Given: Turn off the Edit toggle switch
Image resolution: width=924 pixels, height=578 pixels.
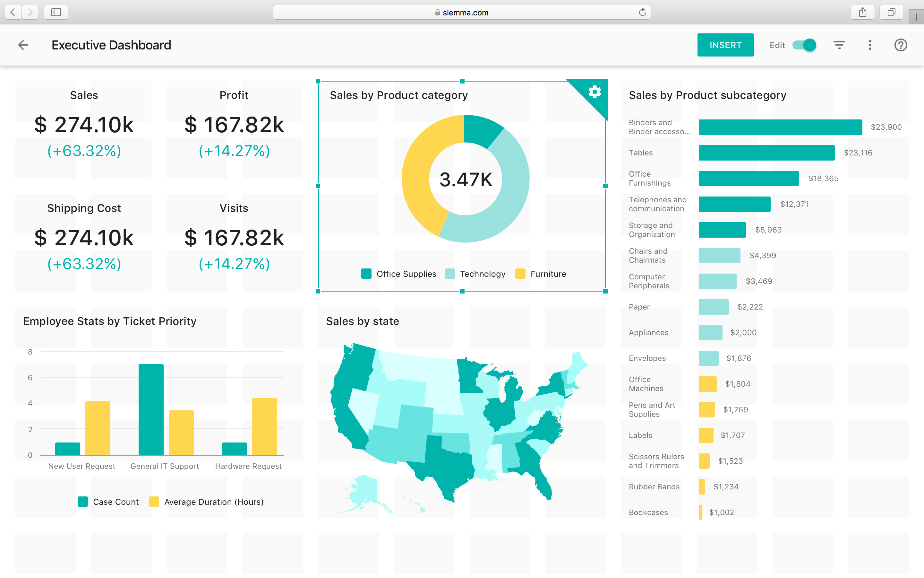Looking at the screenshot, I should 804,45.
